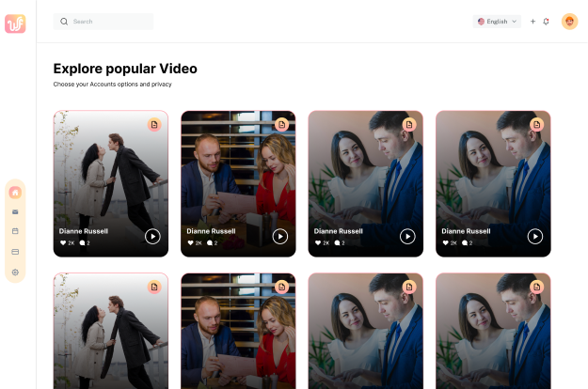Like the second top-row video via heart
Image resolution: width=588 pixels, height=389 pixels.
[x=191, y=242]
